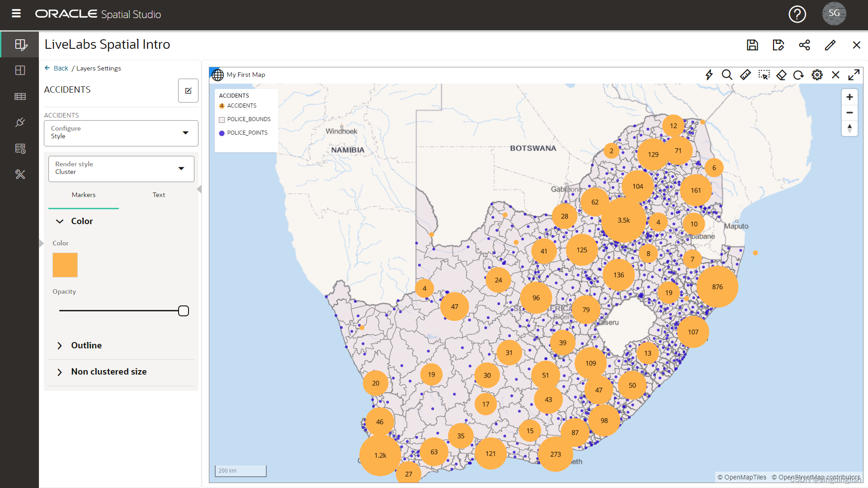Open the Datasets page in sidebar
This screenshot has height=488, width=868.
(x=20, y=96)
